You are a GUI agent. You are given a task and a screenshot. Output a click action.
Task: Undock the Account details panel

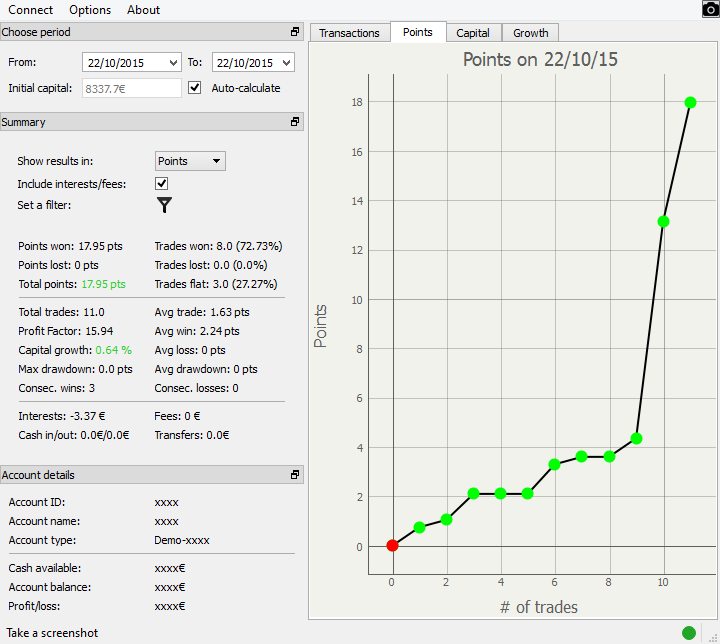[x=295, y=475]
